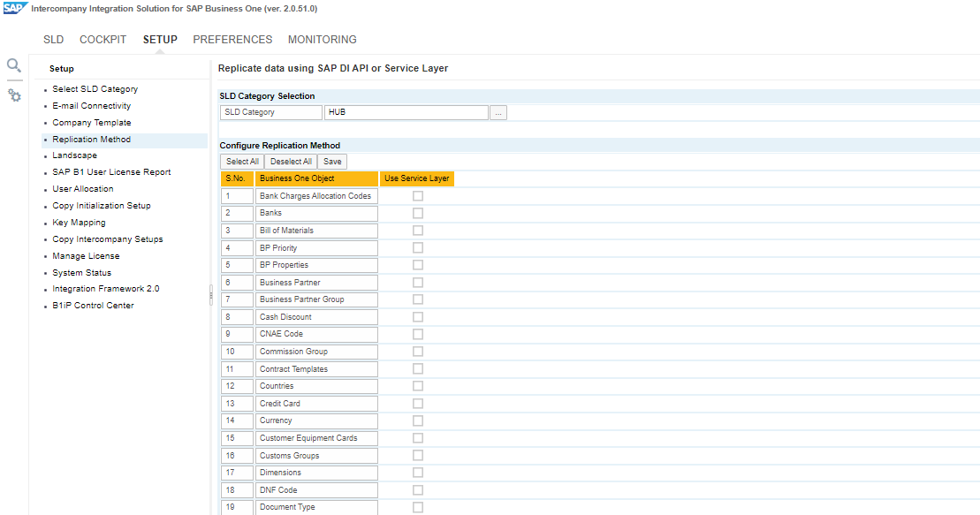Enable Service Layer for Bank Charges Allocation Codes
The width and height of the screenshot is (980, 515).
[418, 196]
